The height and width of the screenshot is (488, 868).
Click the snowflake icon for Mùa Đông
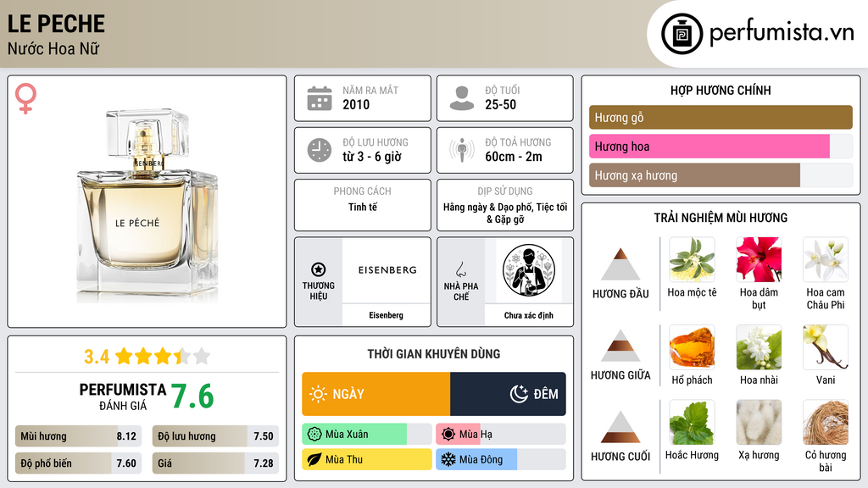448,459
